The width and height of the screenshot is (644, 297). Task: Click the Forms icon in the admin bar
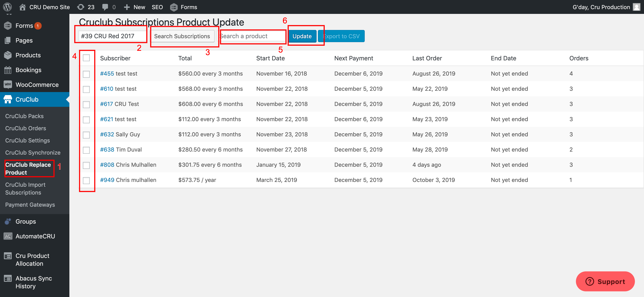[174, 7]
